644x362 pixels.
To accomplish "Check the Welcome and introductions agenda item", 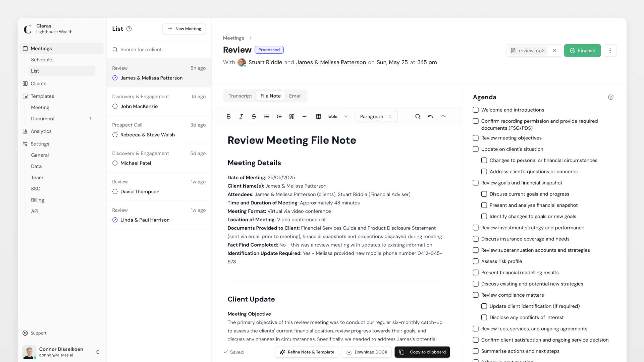I will [475, 110].
